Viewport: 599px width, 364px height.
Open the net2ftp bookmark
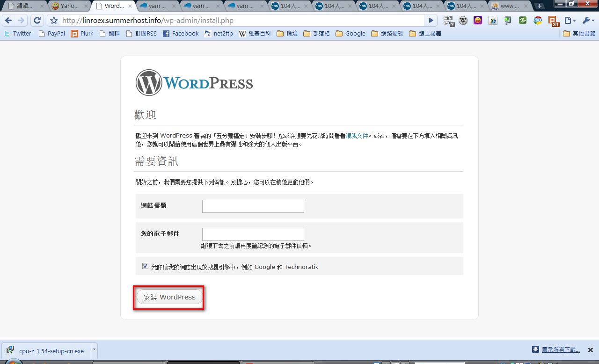coord(218,34)
